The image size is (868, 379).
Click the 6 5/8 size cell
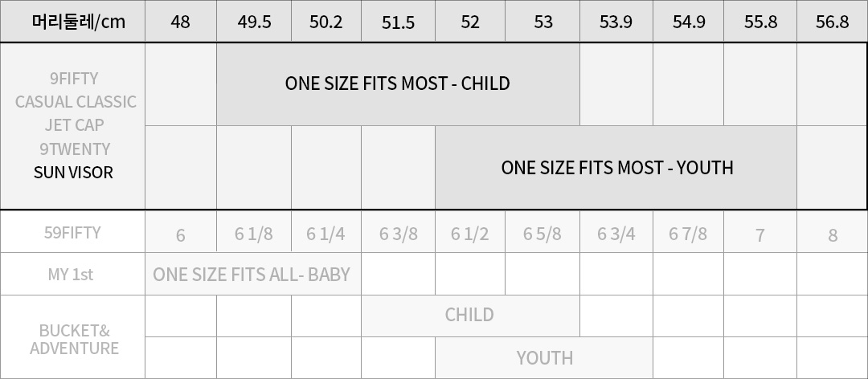[542, 234]
